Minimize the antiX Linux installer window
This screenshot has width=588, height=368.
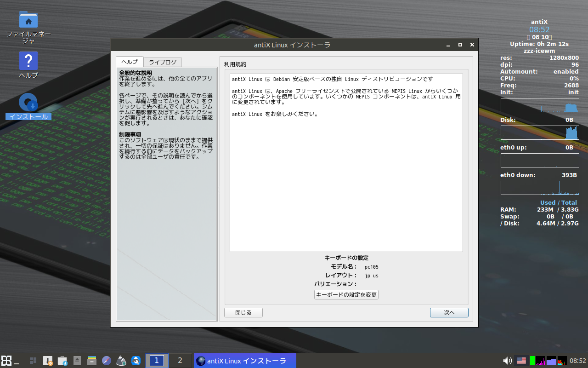pos(448,45)
